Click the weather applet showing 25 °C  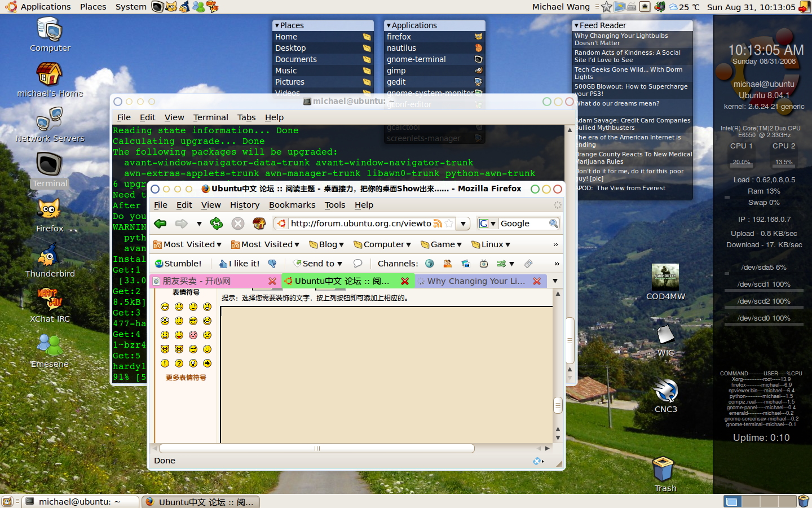coord(684,7)
